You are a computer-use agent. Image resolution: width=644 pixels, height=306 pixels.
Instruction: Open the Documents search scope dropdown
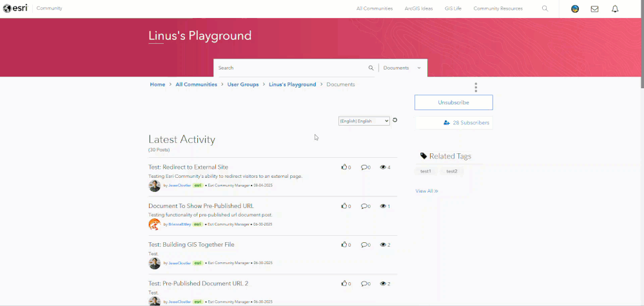point(402,68)
